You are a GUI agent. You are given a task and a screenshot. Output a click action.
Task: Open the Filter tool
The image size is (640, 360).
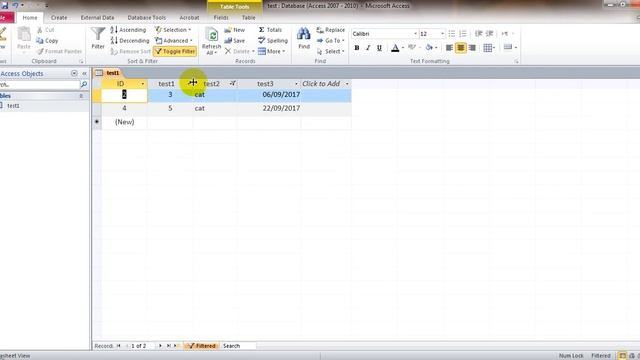tap(98, 39)
